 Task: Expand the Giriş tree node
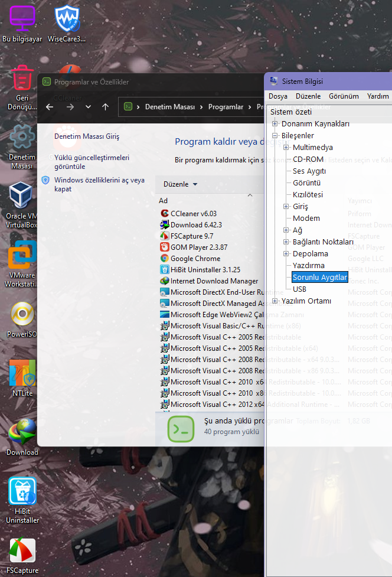(286, 207)
